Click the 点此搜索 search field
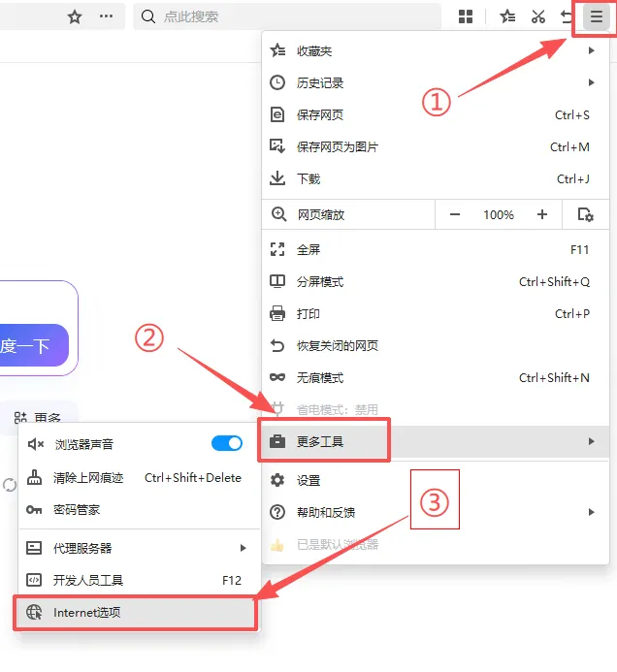This screenshot has width=617, height=672. pos(287,16)
